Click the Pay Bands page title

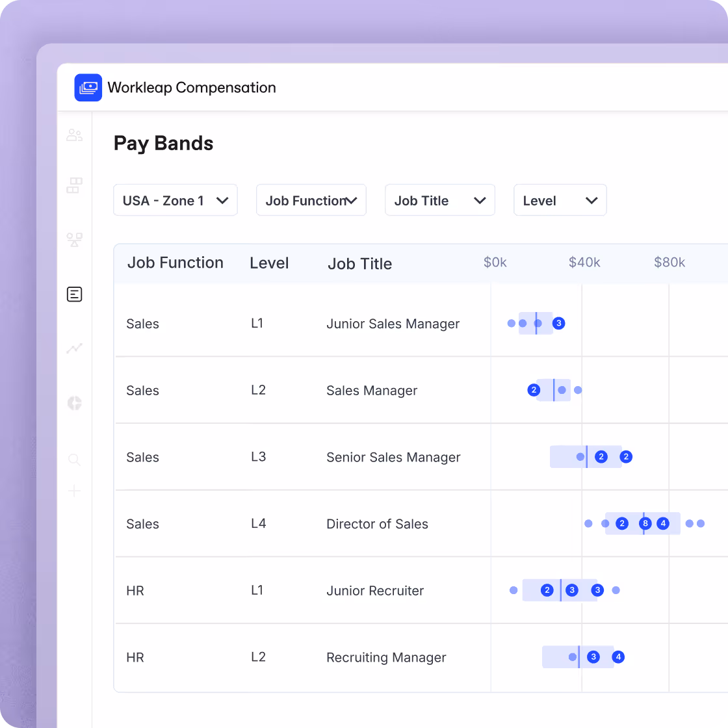tap(163, 144)
